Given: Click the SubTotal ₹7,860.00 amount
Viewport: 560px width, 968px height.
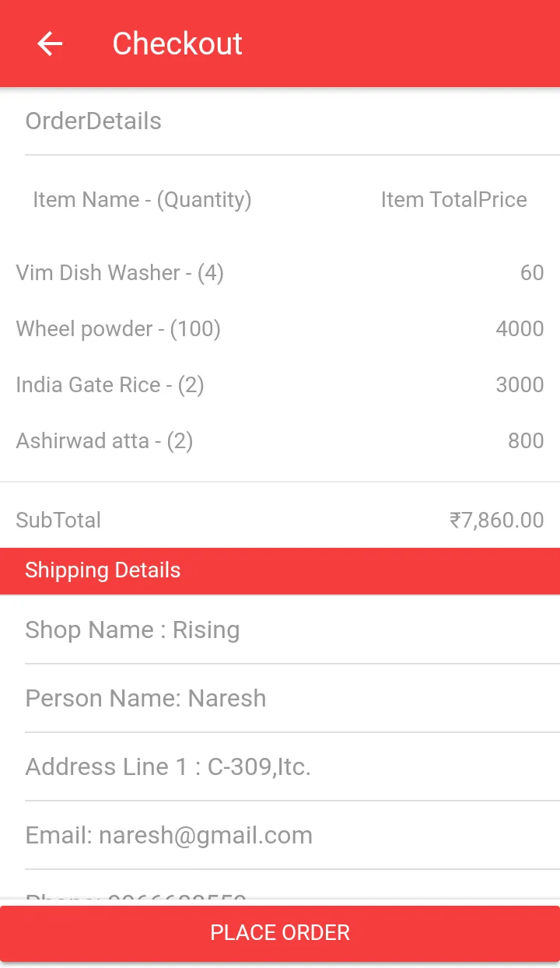Looking at the screenshot, I should pos(496,520).
